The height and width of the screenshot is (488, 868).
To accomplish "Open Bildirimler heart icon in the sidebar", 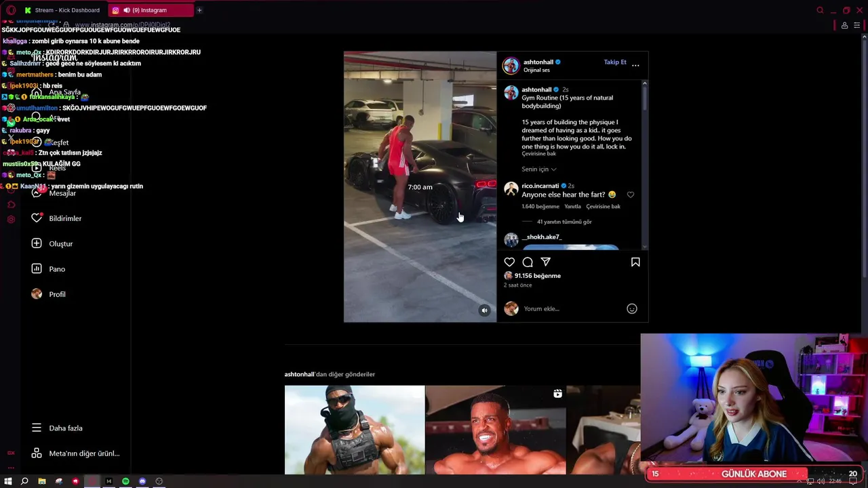I will coord(37,218).
